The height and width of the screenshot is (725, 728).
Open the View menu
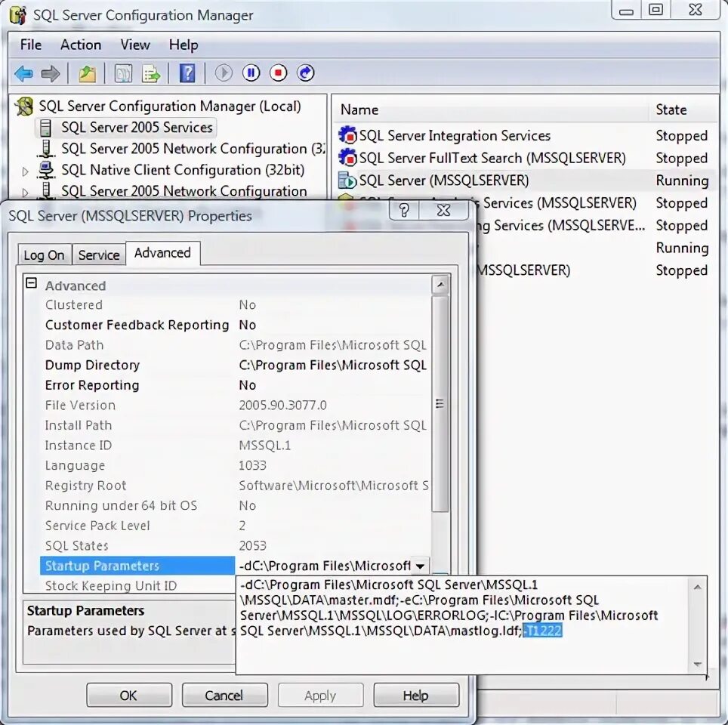[x=135, y=45]
